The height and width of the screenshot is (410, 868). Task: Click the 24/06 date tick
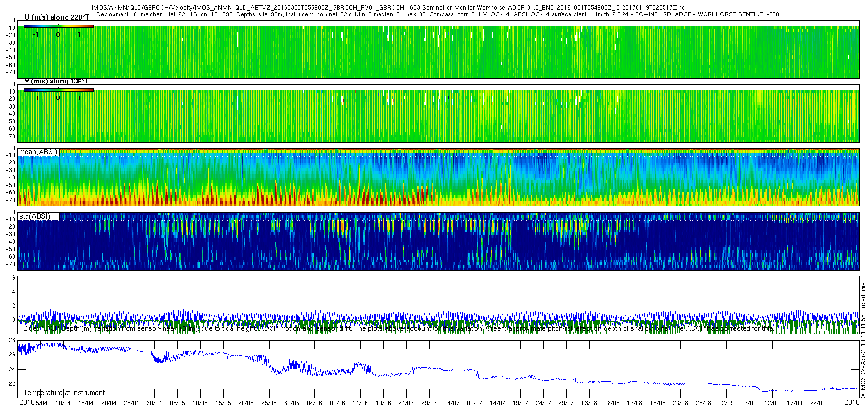[406, 403]
